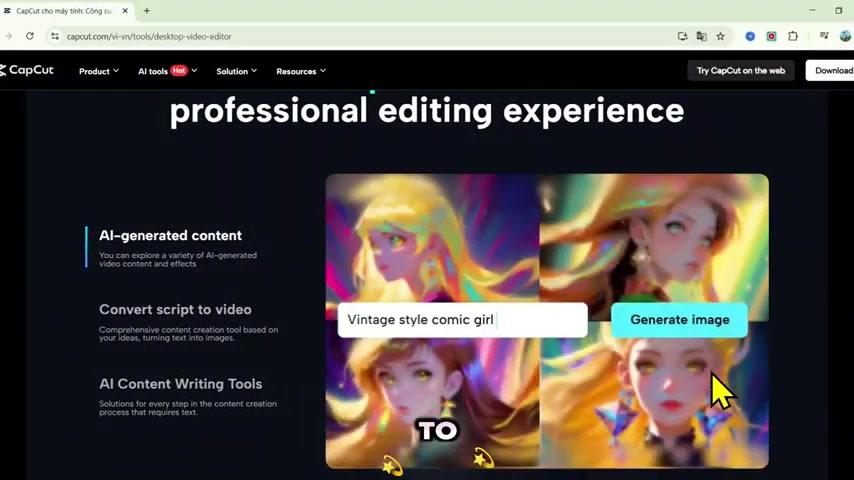Restore the browser window size

[839, 10]
